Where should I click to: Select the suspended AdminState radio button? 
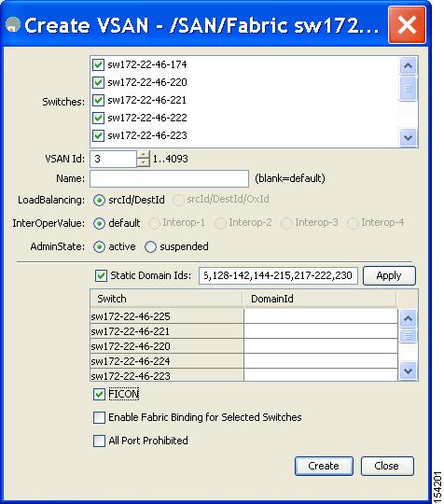coord(150,246)
